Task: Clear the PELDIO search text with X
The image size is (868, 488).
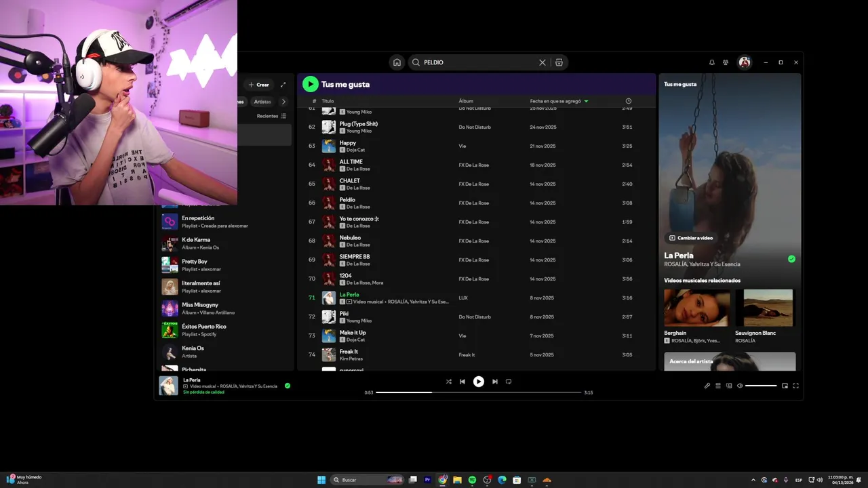Action: [542, 62]
